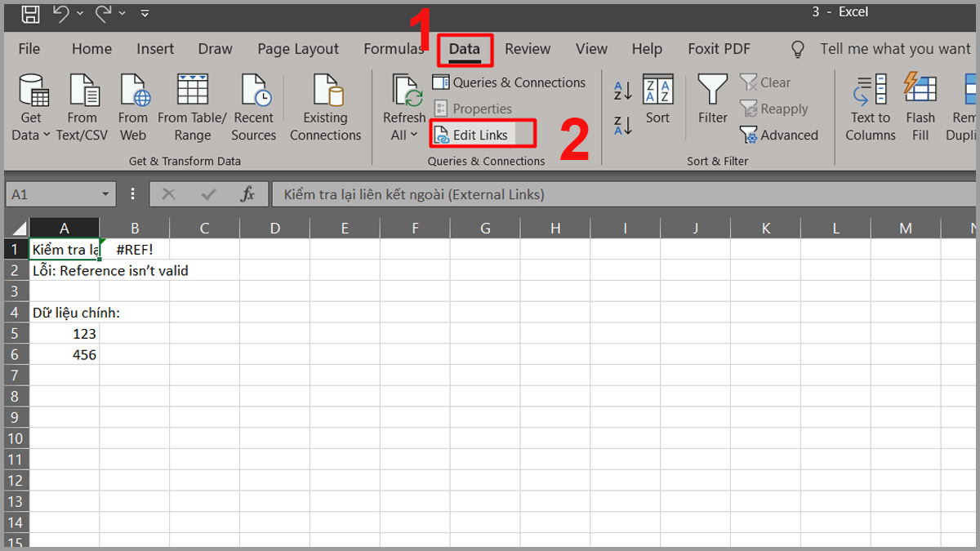The height and width of the screenshot is (551, 980).
Task: Open Advanced filter options
Action: tap(779, 135)
